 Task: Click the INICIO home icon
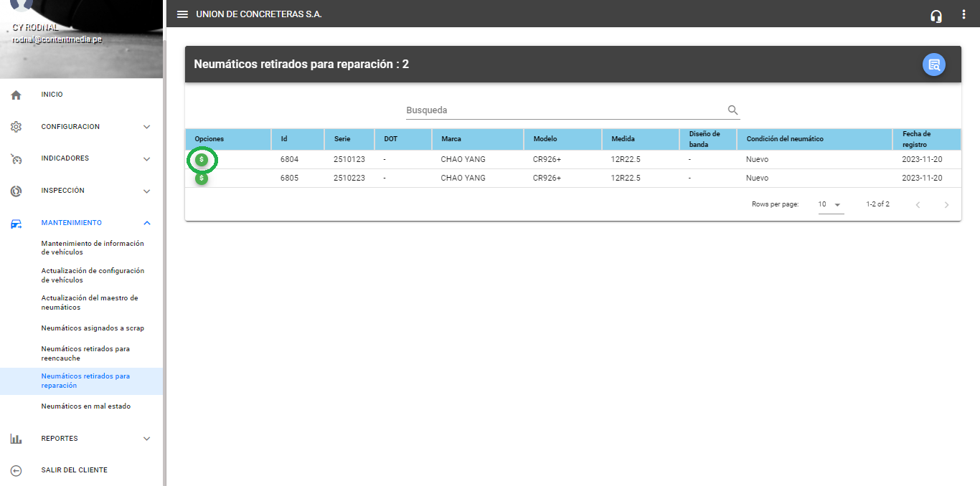(x=17, y=95)
